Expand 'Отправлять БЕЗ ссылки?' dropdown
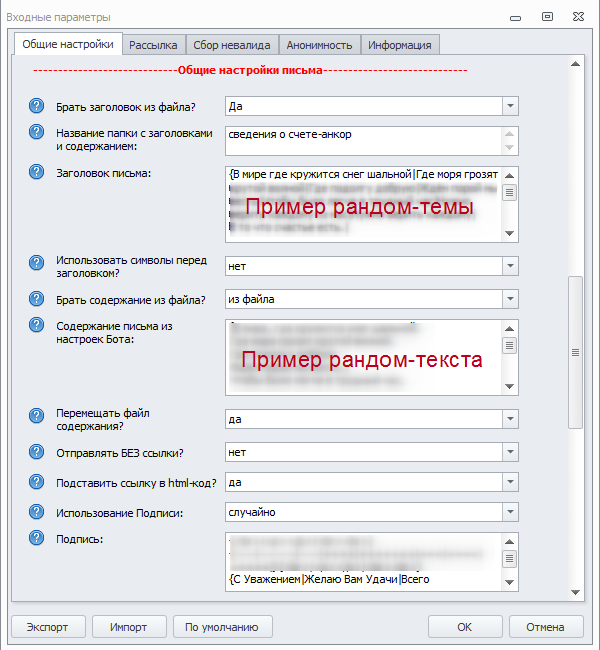The width and height of the screenshot is (600, 650). pos(510,452)
